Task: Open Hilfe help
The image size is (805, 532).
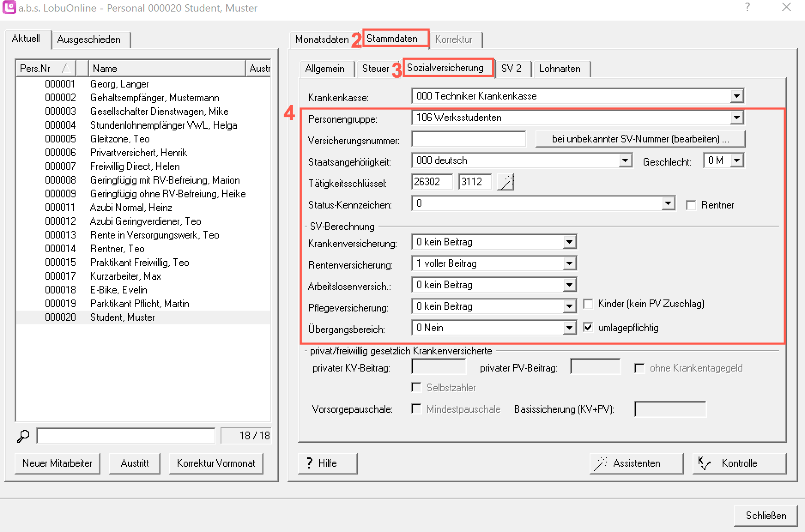Action: [x=327, y=463]
